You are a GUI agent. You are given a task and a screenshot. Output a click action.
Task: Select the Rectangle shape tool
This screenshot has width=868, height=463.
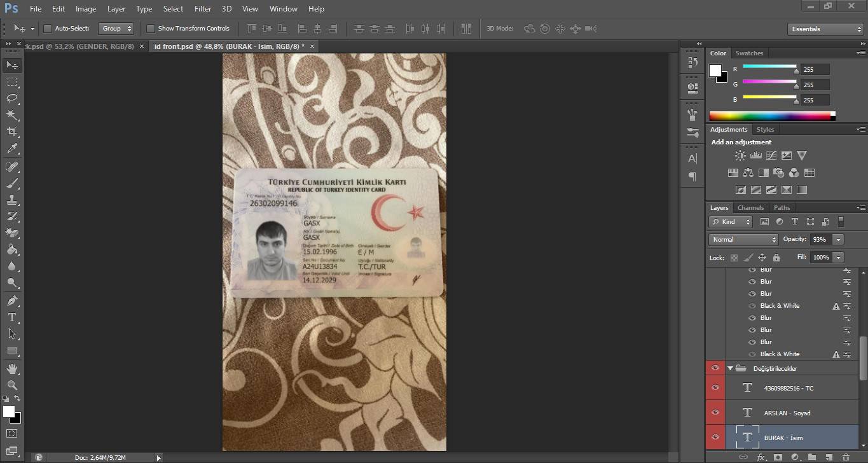point(12,350)
